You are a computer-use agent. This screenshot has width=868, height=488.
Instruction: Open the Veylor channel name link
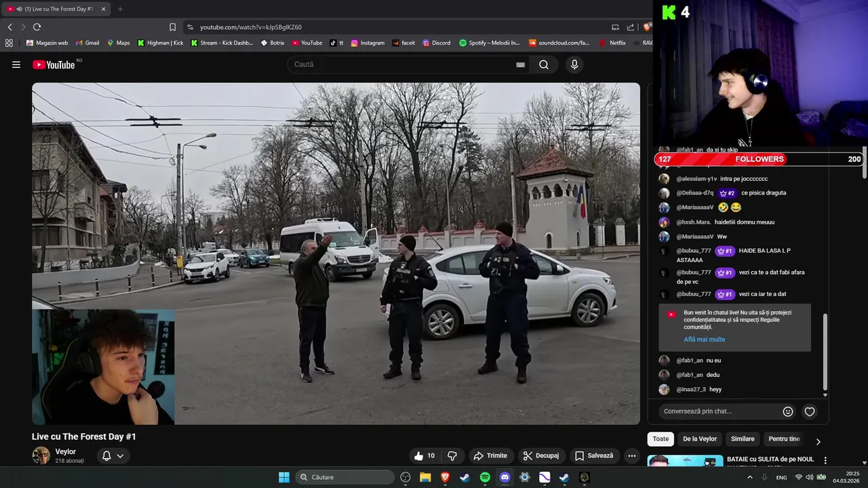[66, 451]
